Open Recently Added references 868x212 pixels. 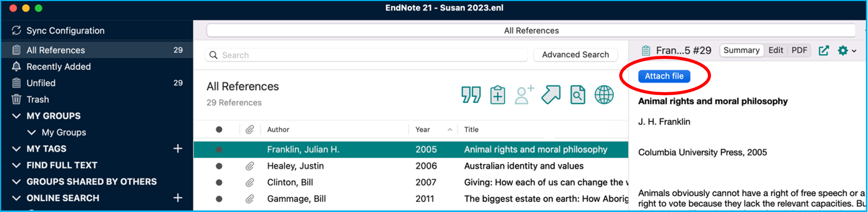(x=58, y=67)
